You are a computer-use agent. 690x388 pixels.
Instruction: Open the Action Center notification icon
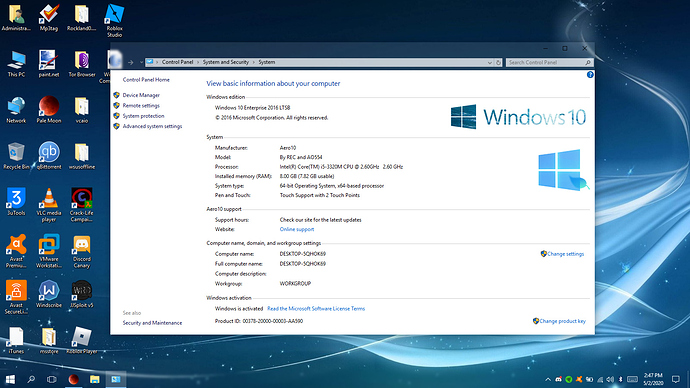675,379
